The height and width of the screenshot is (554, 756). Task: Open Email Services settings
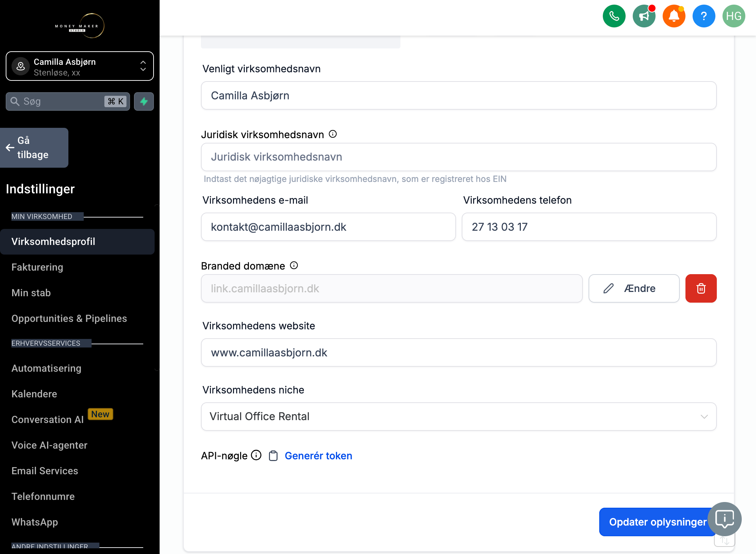tap(45, 471)
